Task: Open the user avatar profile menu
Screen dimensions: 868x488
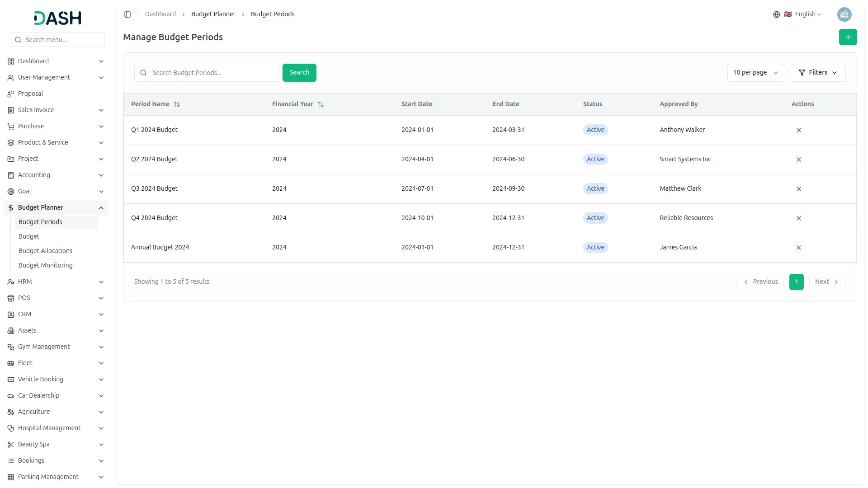Action: 844,14
